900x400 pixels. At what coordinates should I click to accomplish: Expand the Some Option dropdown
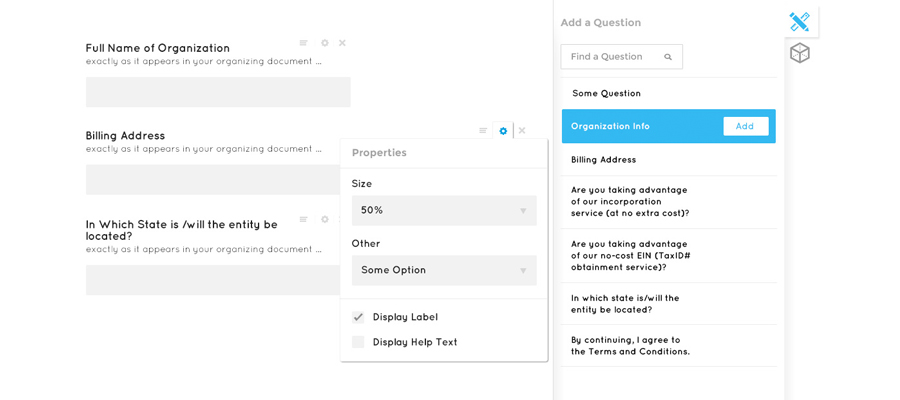coord(444,270)
